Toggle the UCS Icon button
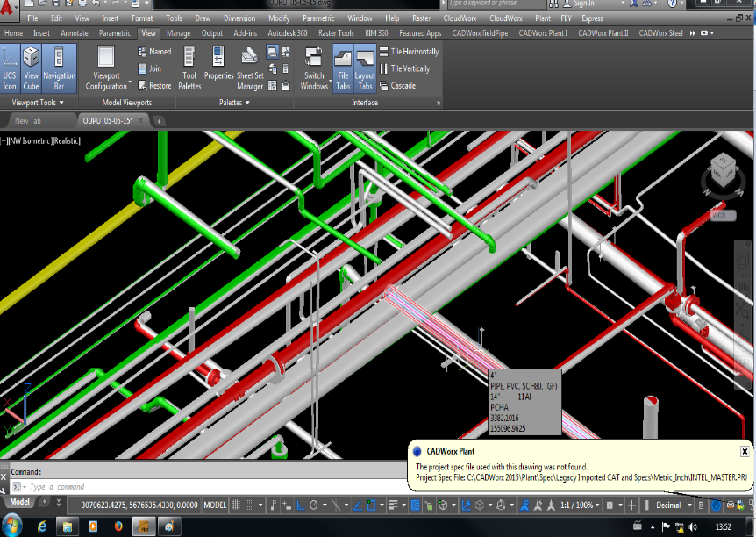The height and width of the screenshot is (537, 756). pyautogui.click(x=10, y=68)
